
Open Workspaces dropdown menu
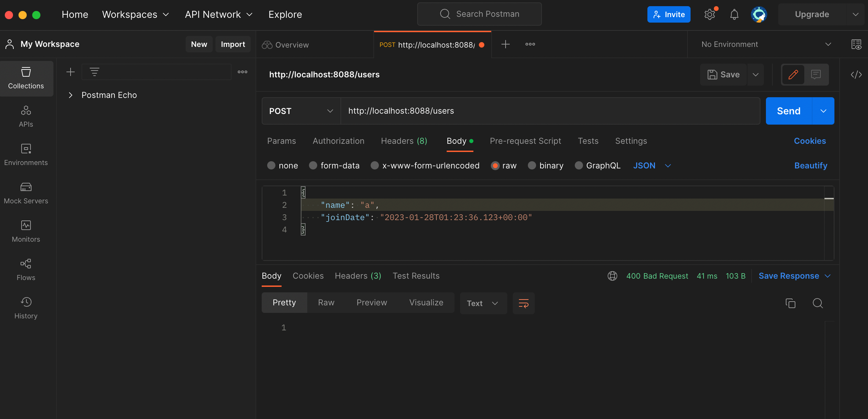tap(136, 14)
